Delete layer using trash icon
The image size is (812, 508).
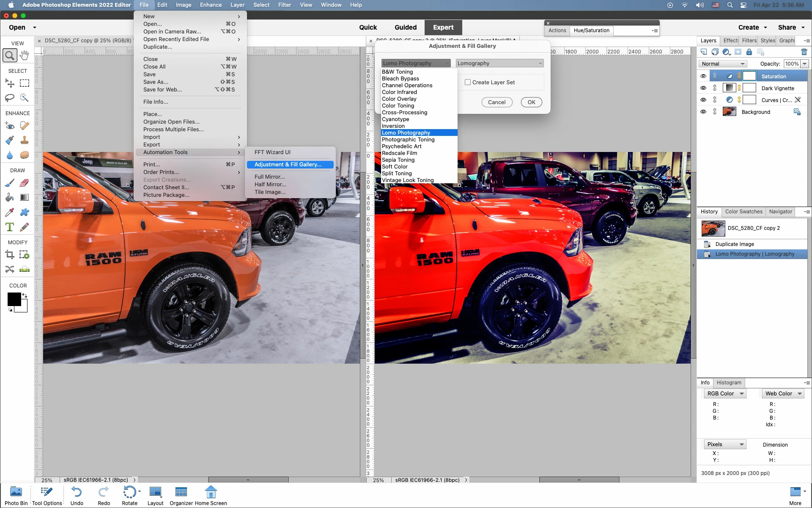(804, 52)
